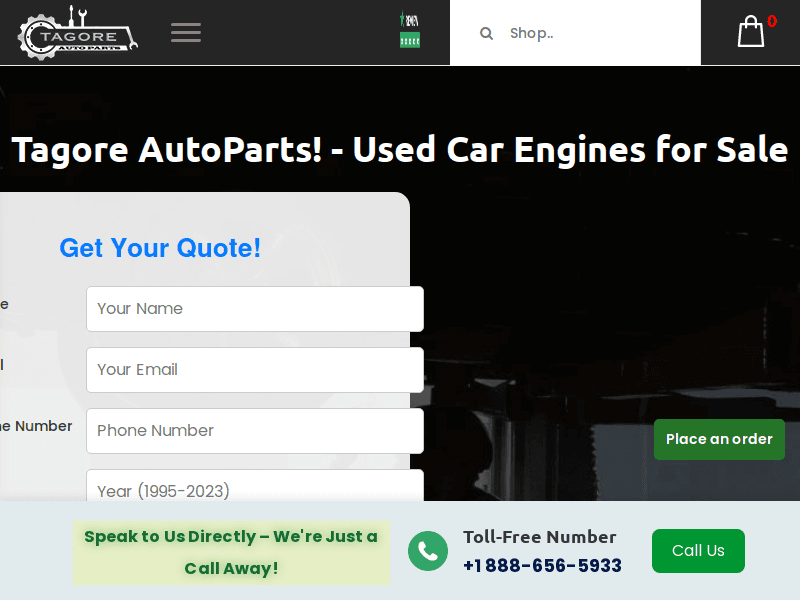Click the star rating above the green badge
This screenshot has height=600, width=800.
[409, 20]
